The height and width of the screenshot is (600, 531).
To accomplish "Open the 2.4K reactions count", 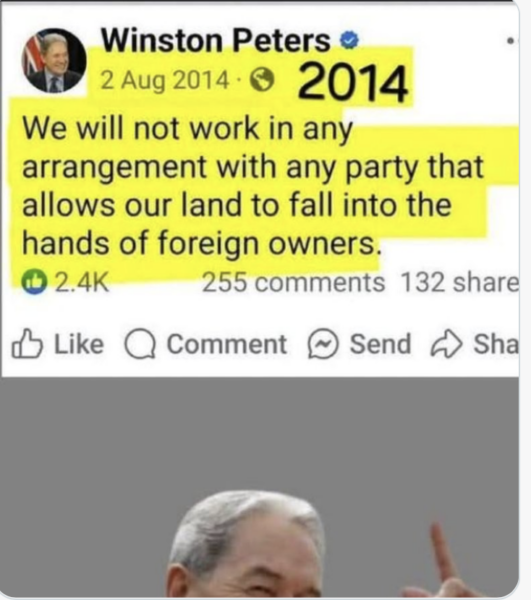I will [82, 282].
